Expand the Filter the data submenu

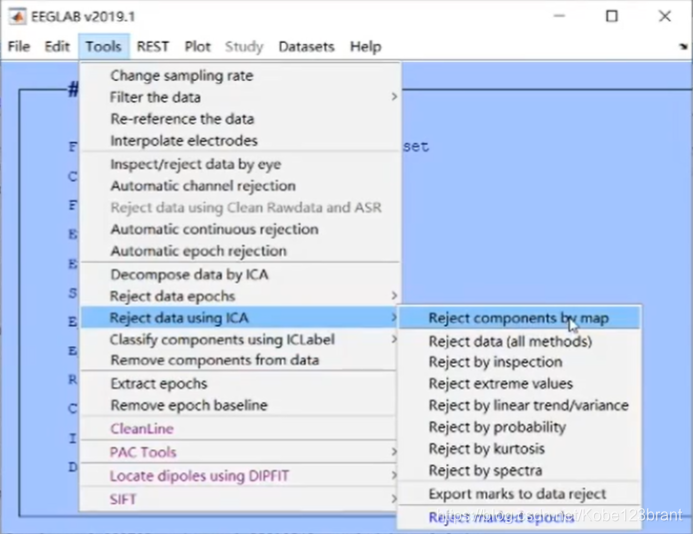tap(241, 97)
